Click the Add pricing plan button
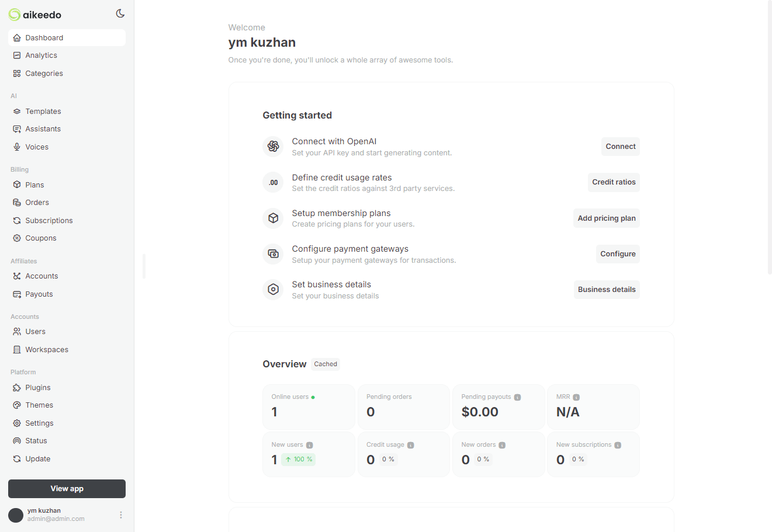 (606, 218)
